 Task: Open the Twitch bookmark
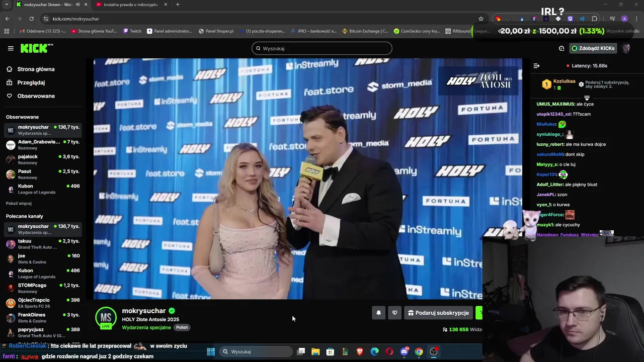[x=132, y=31]
